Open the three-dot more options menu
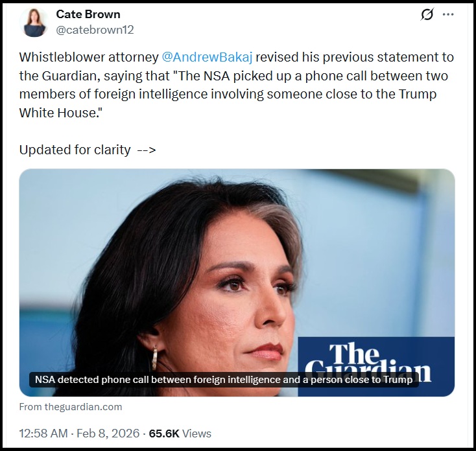This screenshot has height=451, width=476. pyautogui.click(x=448, y=14)
